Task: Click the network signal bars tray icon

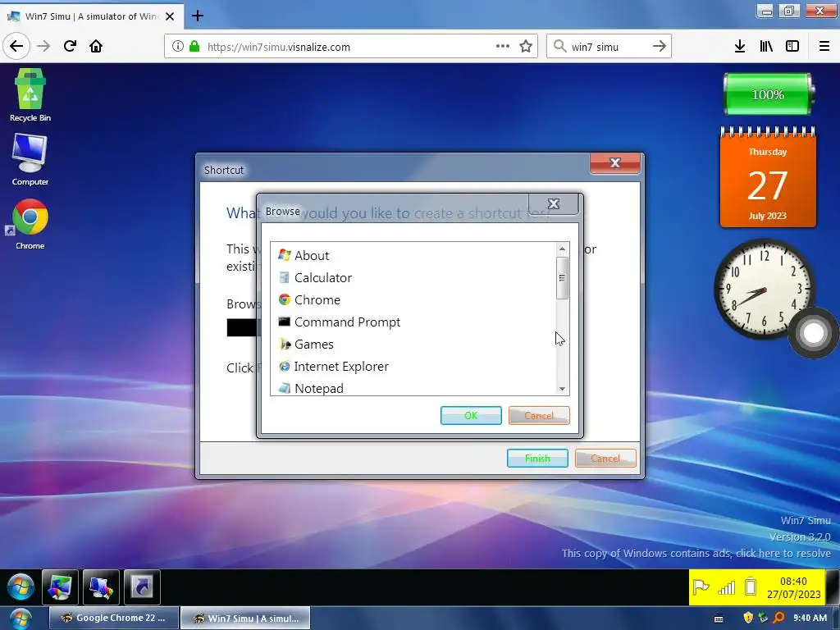Action: 726,587
